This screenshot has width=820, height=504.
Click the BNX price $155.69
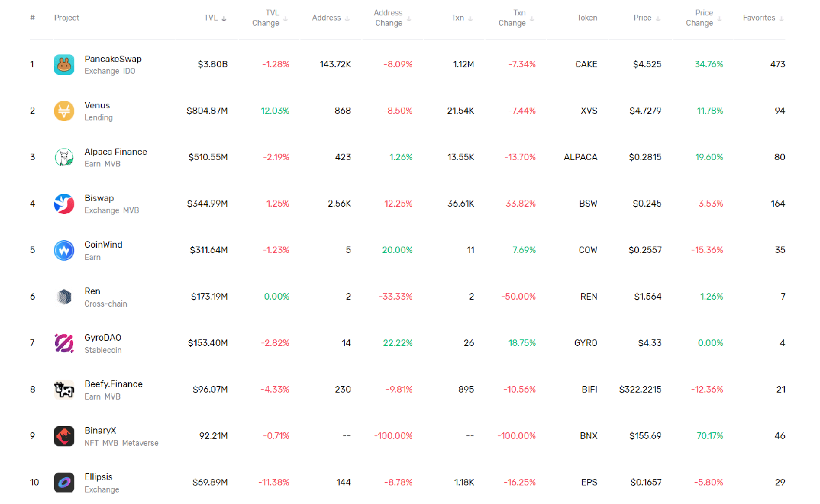(x=645, y=435)
